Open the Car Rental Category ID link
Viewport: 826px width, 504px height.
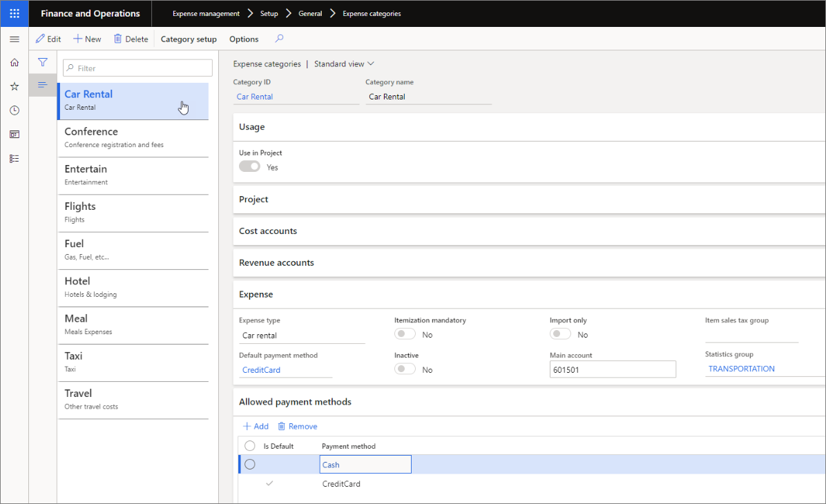click(254, 97)
